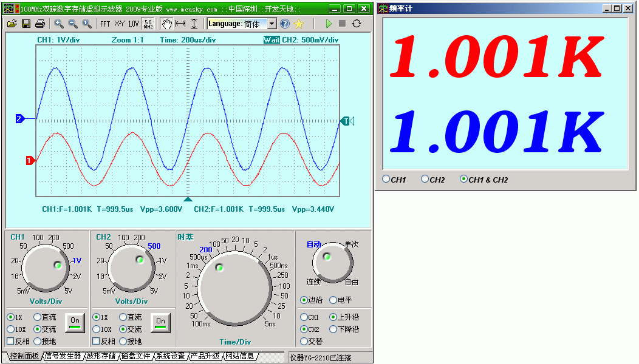The width and height of the screenshot is (639, 364).
Task: Print the waveform with the printer icon
Action: [x=40, y=24]
